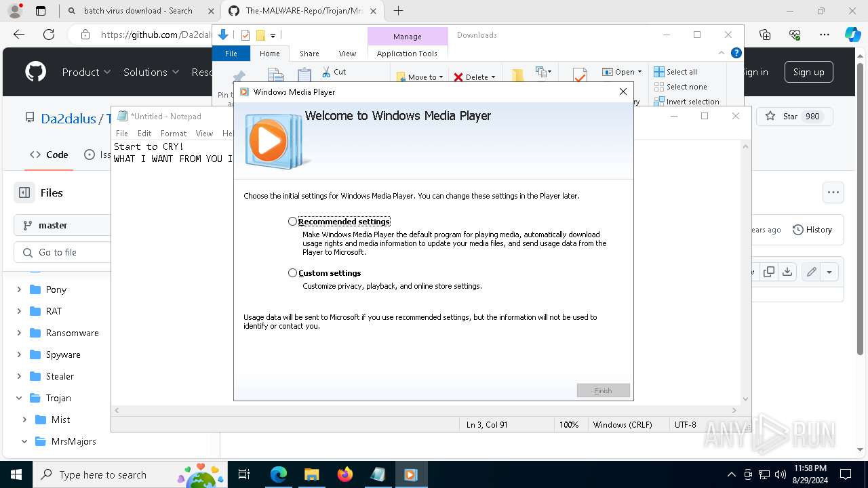Open the Windows Start menu
868x488 pixels.
[x=16, y=474]
